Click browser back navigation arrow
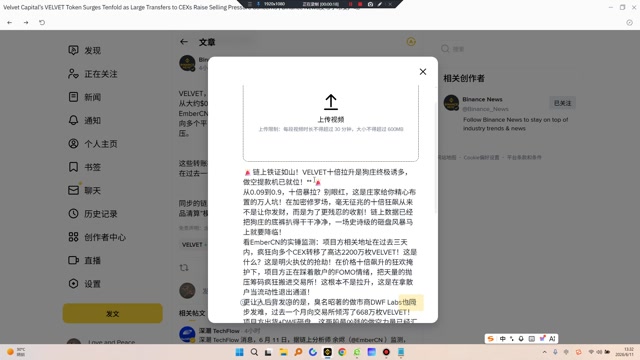Viewport: 640px width, 360px height. [9, 22]
